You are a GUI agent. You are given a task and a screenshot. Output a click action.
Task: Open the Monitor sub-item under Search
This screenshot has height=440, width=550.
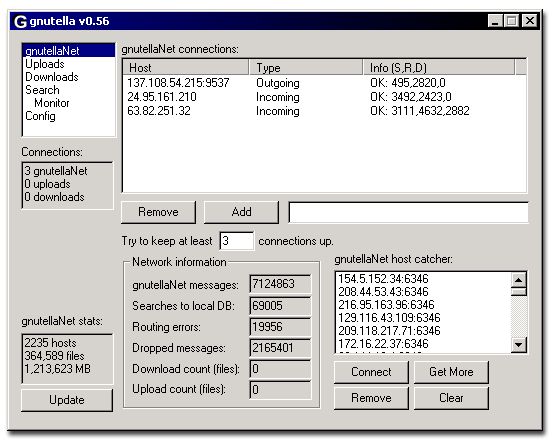point(52,103)
